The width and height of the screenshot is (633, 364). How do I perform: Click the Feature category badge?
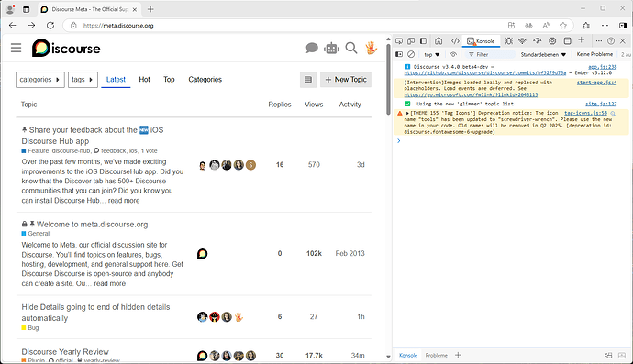point(35,151)
